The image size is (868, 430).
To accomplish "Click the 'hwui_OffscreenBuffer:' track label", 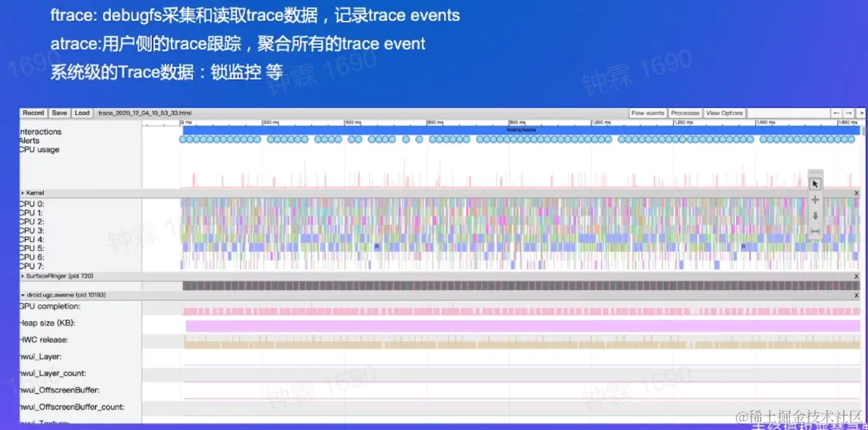I will click(x=60, y=390).
